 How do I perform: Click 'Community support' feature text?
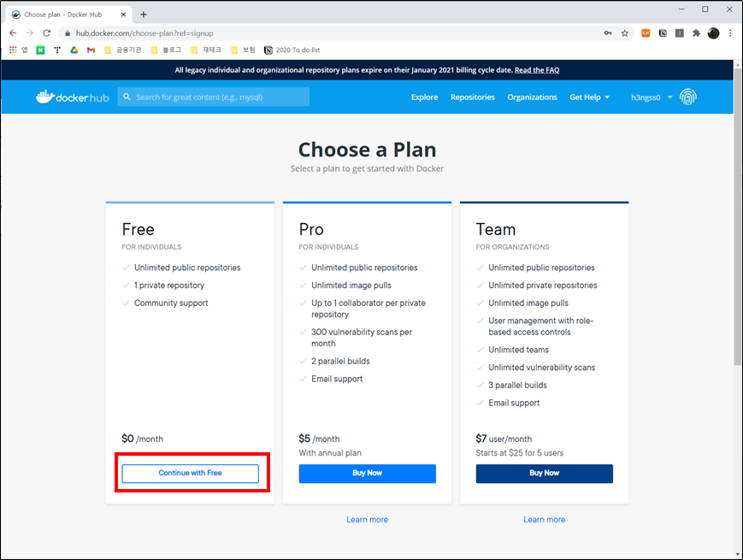(171, 304)
